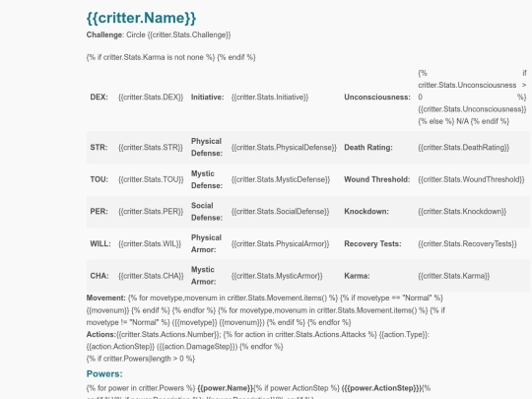Image resolution: width=532 pixels, height=399 pixels.
Task: Click the Powers: heading
Action: click(104, 374)
